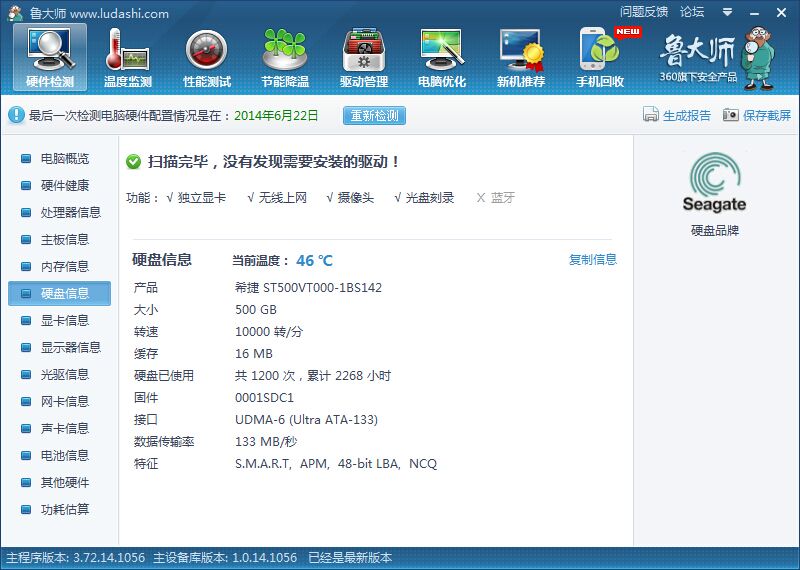Open 驱动管理 driver management
Screen dimensions: 800x570
(x=364, y=57)
